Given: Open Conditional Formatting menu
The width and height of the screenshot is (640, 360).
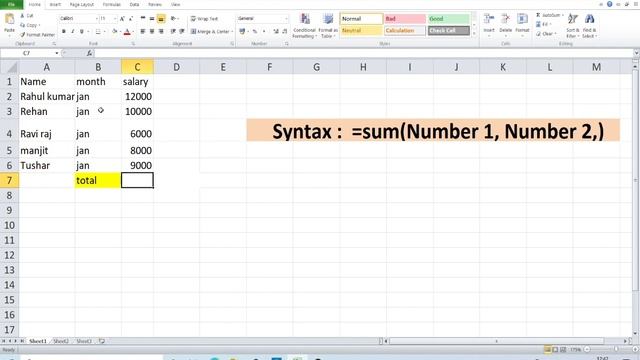Looking at the screenshot, I should 304,26.
